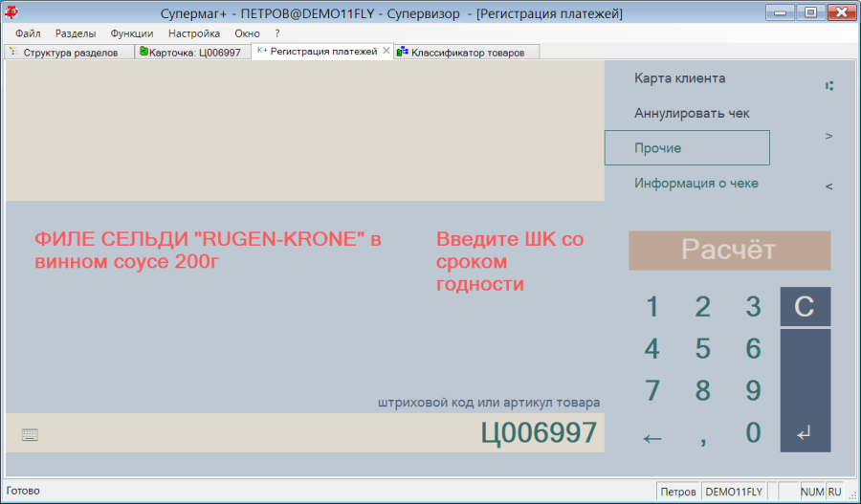Image resolution: width=861 pixels, height=504 pixels.
Task: Click the backspace arrow on the keypad
Action: pyautogui.click(x=652, y=438)
